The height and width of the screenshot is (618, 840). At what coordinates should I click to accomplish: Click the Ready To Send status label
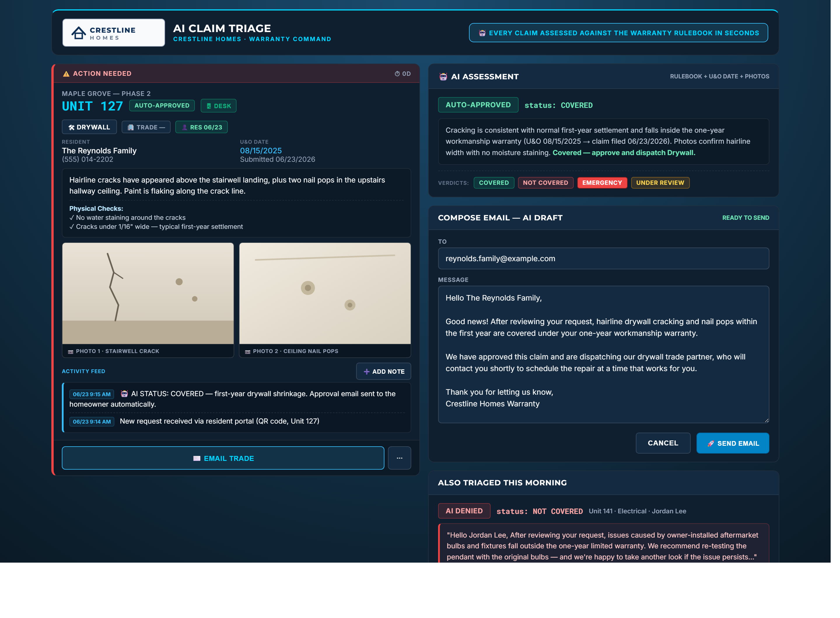pyautogui.click(x=745, y=218)
